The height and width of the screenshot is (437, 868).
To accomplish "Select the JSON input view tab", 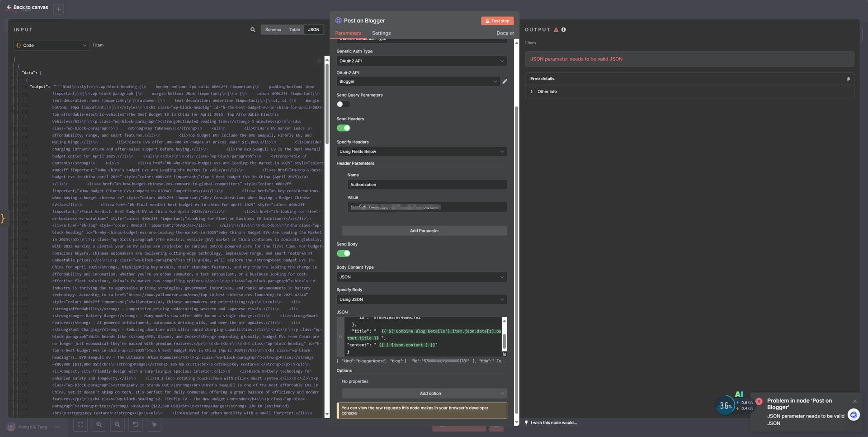I will pyautogui.click(x=314, y=30).
